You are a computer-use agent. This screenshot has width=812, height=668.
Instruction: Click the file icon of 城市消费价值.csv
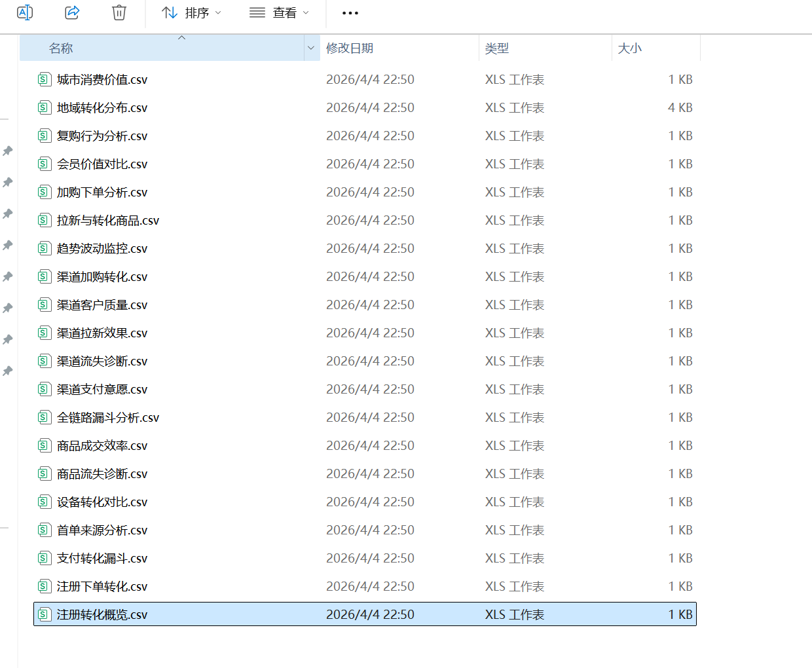click(44, 80)
